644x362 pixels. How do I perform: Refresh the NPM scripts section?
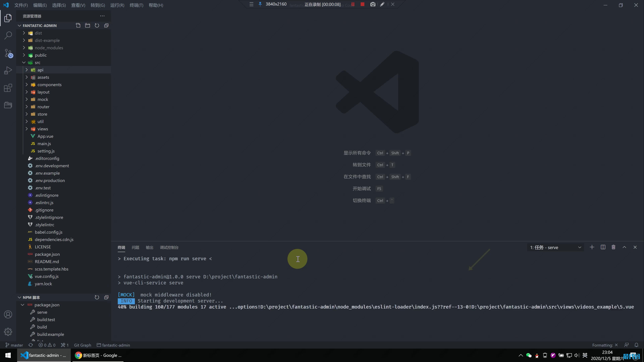97,297
